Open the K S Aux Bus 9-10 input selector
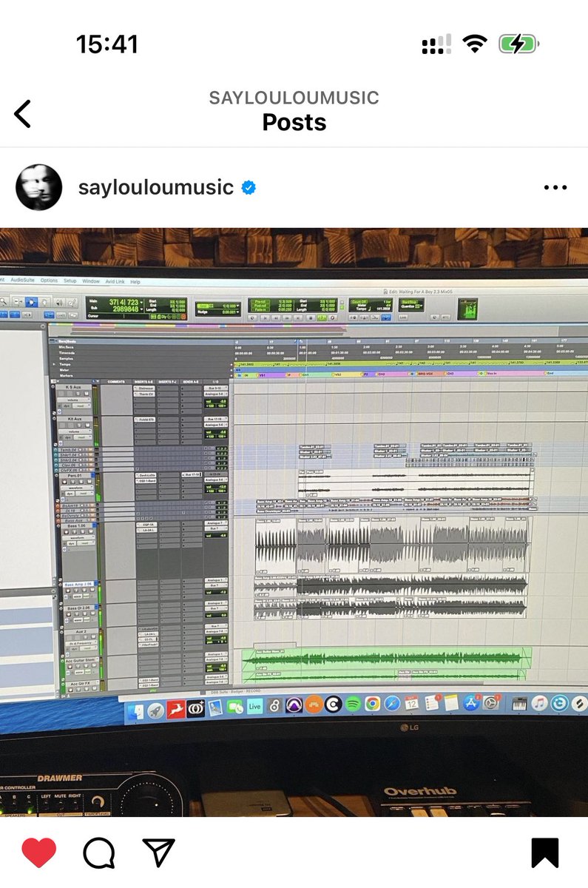The height and width of the screenshot is (888, 588). pos(216,388)
